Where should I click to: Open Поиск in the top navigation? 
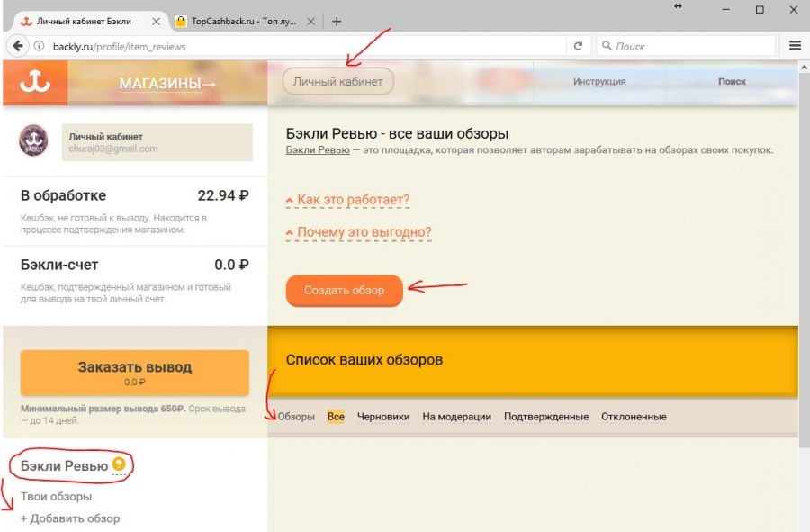coord(732,82)
